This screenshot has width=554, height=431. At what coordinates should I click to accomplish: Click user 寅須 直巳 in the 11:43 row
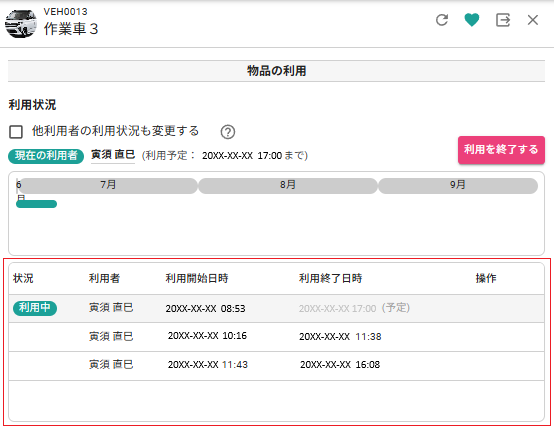click(111, 365)
